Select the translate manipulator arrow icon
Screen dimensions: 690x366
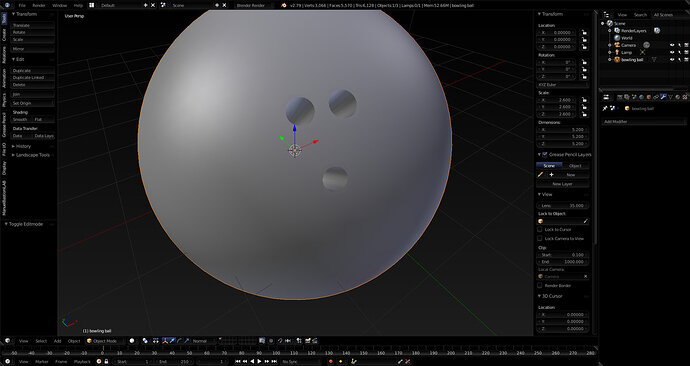(172, 341)
